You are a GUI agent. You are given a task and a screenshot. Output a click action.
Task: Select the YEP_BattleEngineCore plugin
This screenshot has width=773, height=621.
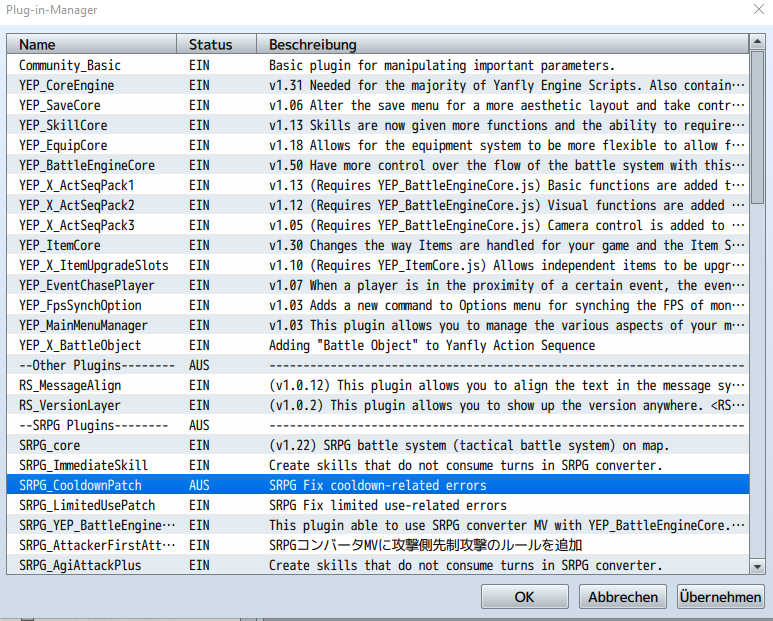[378, 165]
